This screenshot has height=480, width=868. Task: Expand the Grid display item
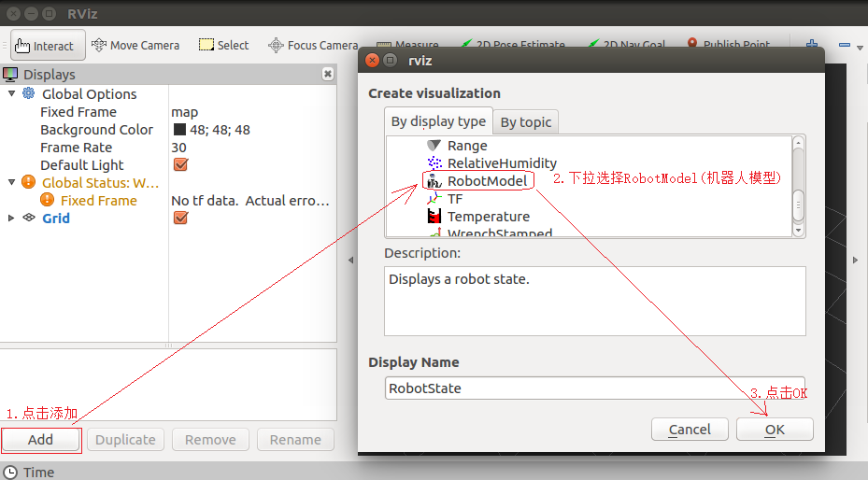tap(11, 218)
